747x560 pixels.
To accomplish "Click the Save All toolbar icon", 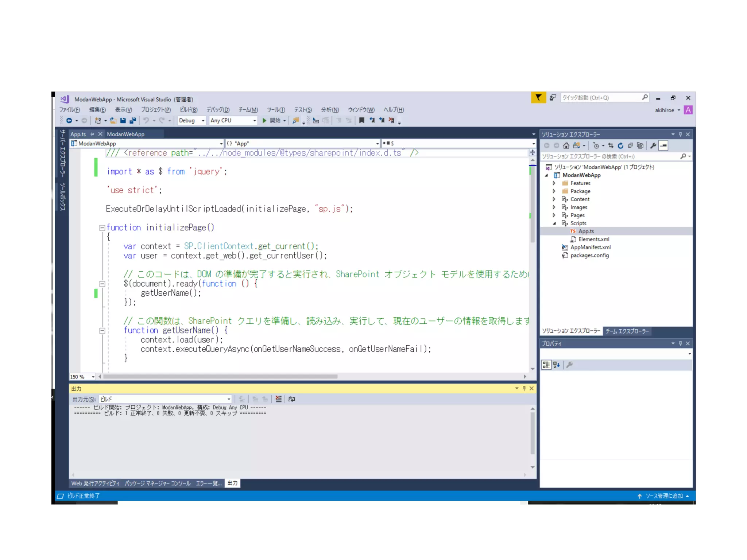I will pyautogui.click(x=132, y=120).
